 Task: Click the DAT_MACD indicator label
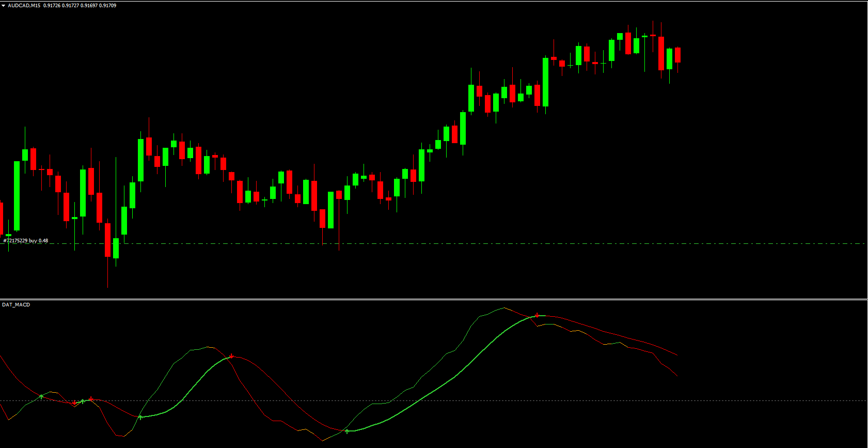click(16, 305)
